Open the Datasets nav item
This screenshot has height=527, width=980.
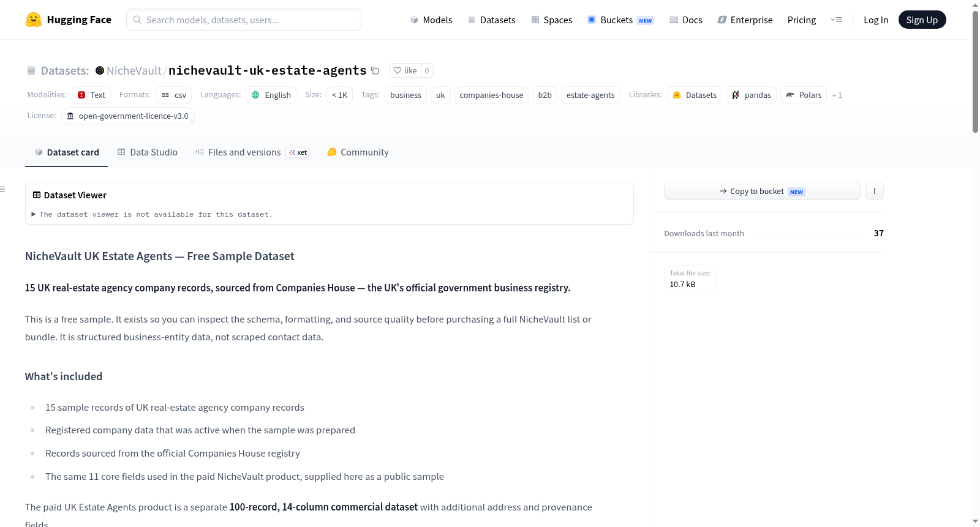click(491, 20)
